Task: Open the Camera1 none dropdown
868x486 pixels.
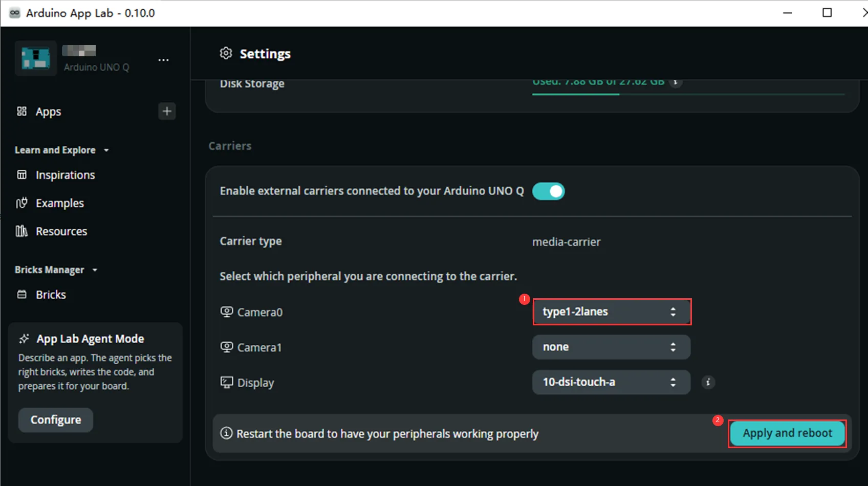Action: click(612, 347)
